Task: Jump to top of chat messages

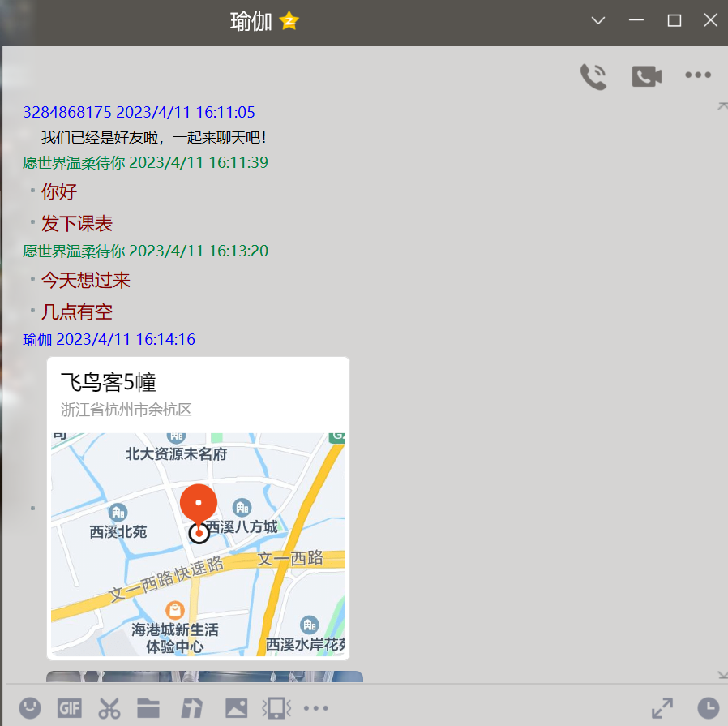Action: coord(722,105)
